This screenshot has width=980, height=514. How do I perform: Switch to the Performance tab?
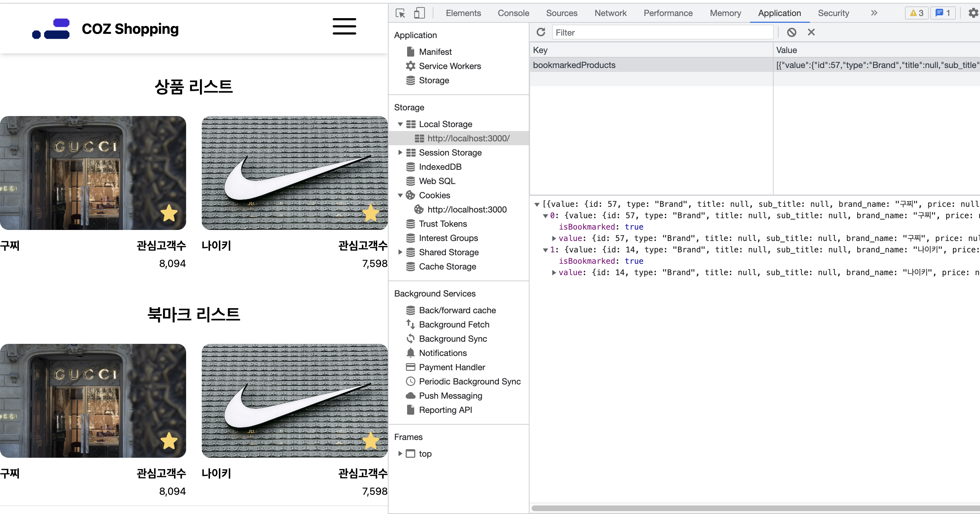point(668,13)
